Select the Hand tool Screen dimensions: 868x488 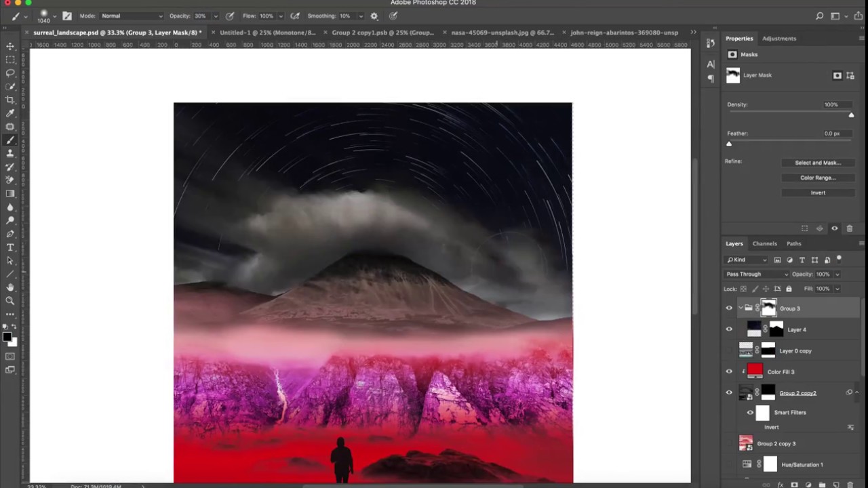(x=10, y=287)
